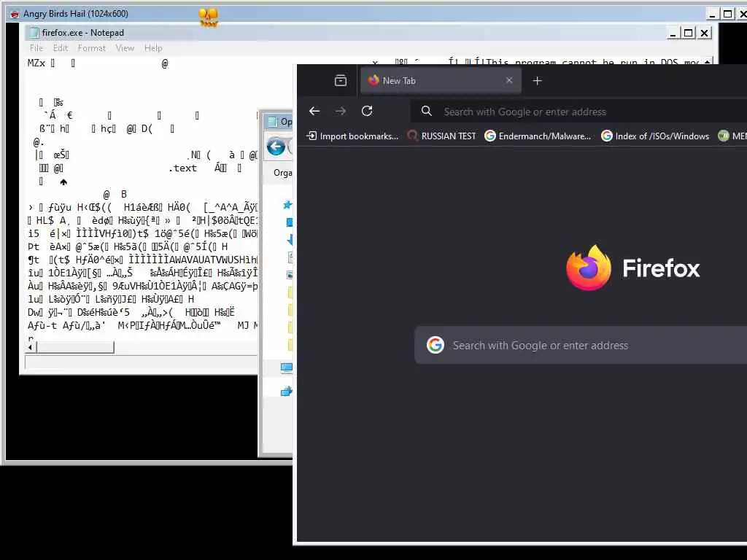The width and height of the screenshot is (747, 560).
Task: Click the Import bookmarks arrow icon
Action: (311, 136)
